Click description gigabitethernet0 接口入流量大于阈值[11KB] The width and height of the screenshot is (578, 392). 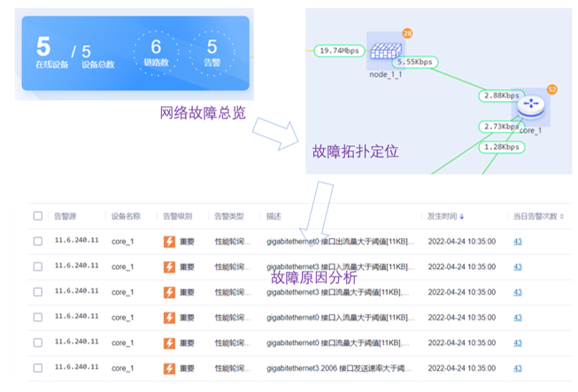point(340,318)
